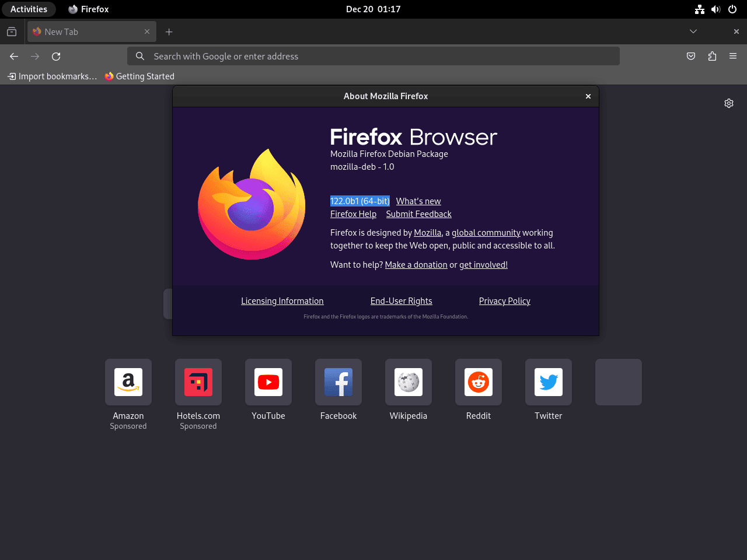Viewport: 747px width, 560px height.
Task: Open Firefox View in the tab bar
Action: [12, 32]
